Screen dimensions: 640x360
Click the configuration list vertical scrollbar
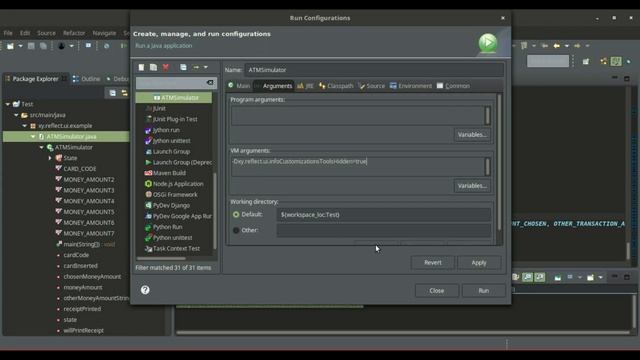point(215,210)
